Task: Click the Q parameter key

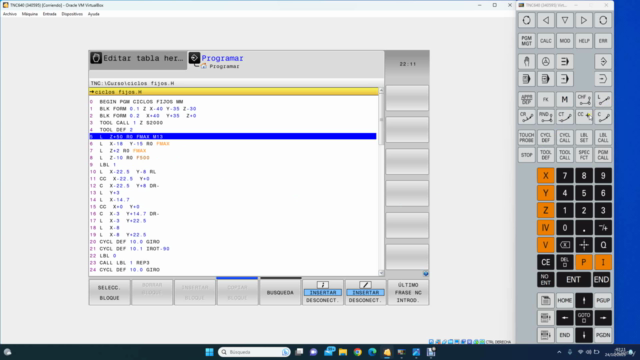Action: tap(603, 245)
